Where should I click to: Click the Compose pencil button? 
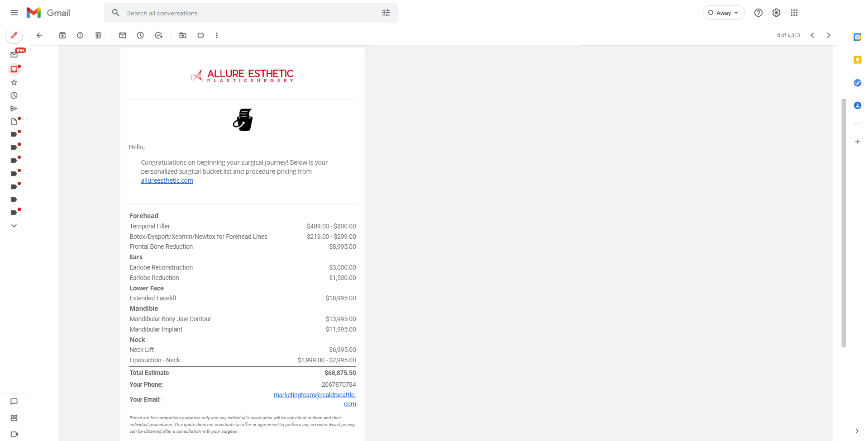(x=14, y=35)
